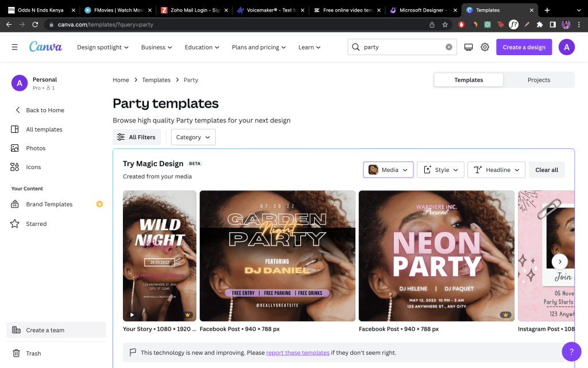Open the Media dropdown

coord(388,170)
